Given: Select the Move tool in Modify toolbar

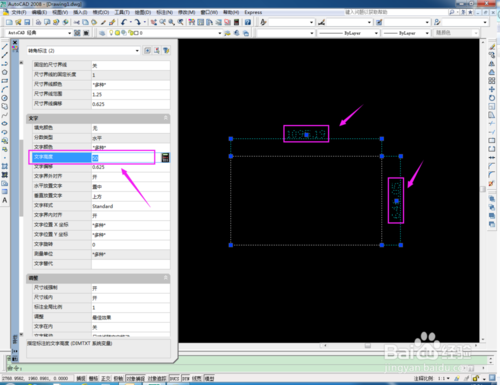Looking at the screenshot, I should [492, 89].
